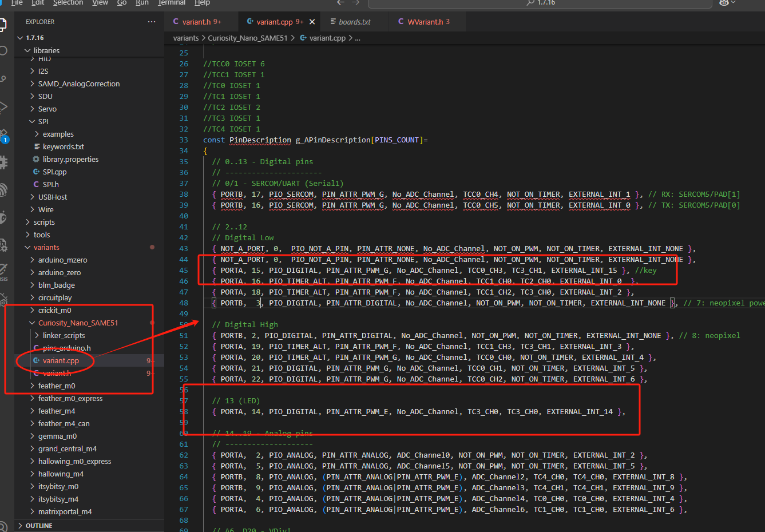Open the View menu
The image size is (765, 532).
click(x=100, y=3)
